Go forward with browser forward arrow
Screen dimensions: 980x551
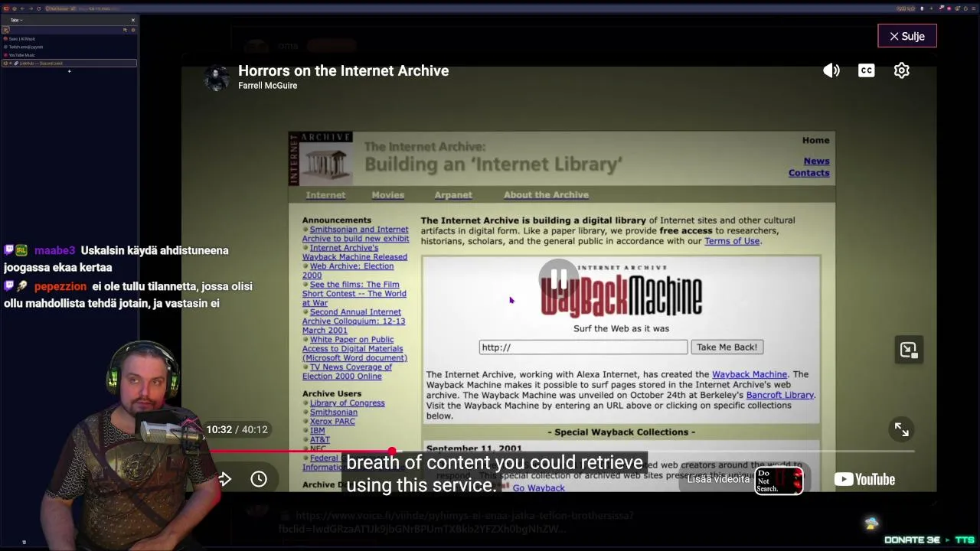[31, 8]
